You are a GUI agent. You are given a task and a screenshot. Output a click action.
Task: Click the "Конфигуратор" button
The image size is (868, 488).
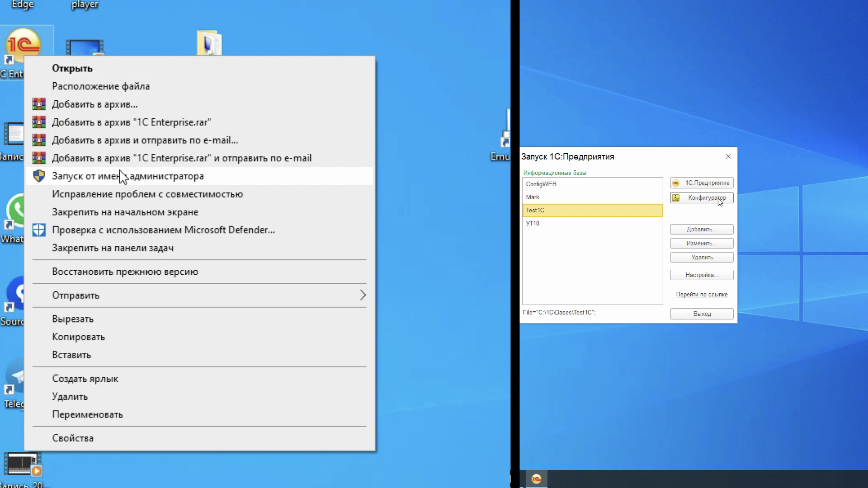702,198
